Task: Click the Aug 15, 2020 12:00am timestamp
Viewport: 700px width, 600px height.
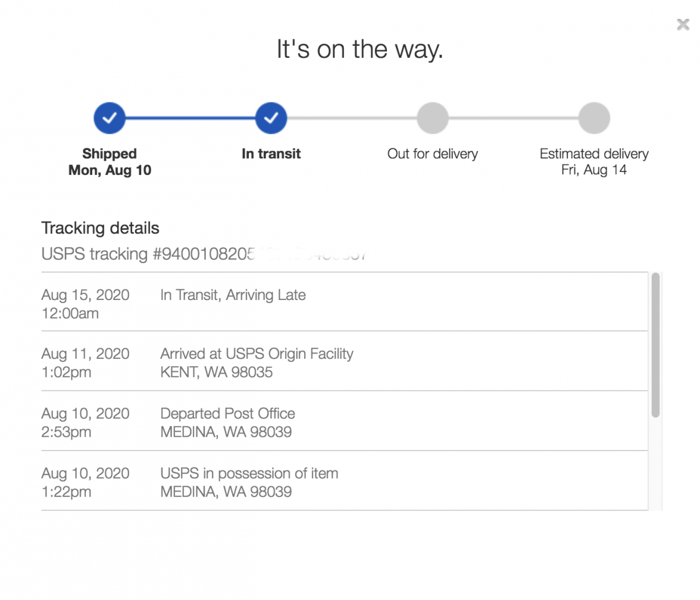Action: 85,304
